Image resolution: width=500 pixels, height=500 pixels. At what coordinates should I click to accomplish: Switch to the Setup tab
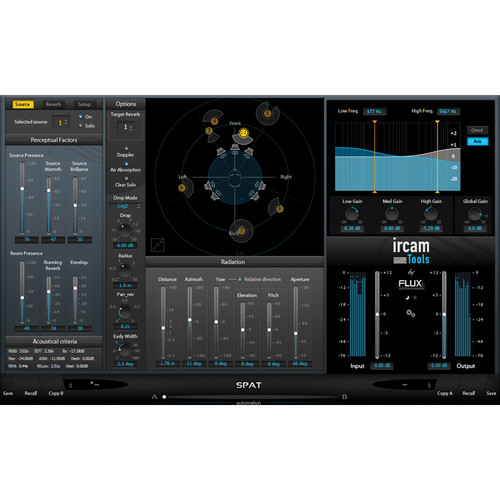84,104
